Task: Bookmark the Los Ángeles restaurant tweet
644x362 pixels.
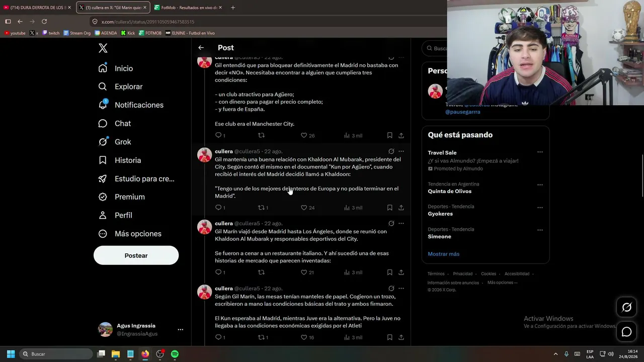Action: [389, 273]
